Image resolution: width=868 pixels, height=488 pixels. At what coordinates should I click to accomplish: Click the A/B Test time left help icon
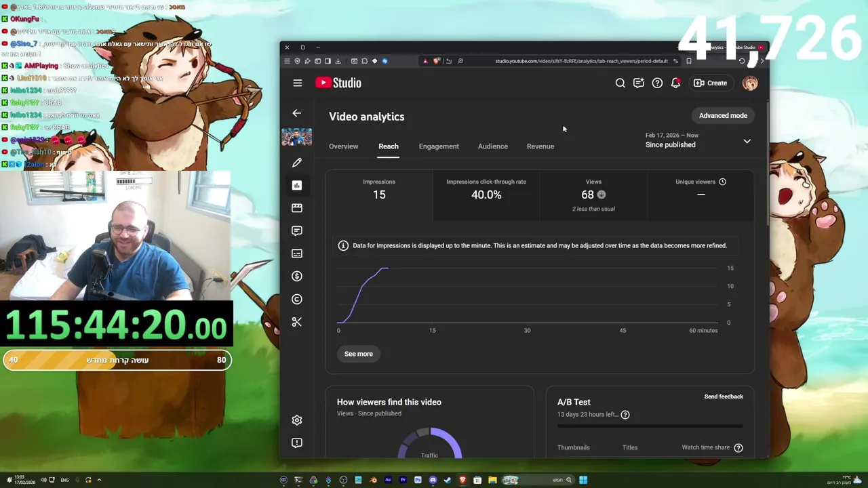(625, 415)
